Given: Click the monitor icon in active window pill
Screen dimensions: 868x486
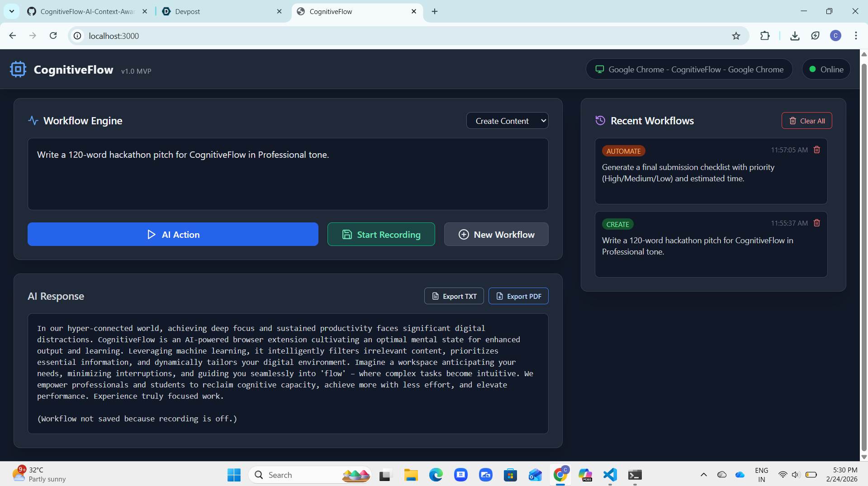Looking at the screenshot, I should tap(600, 69).
